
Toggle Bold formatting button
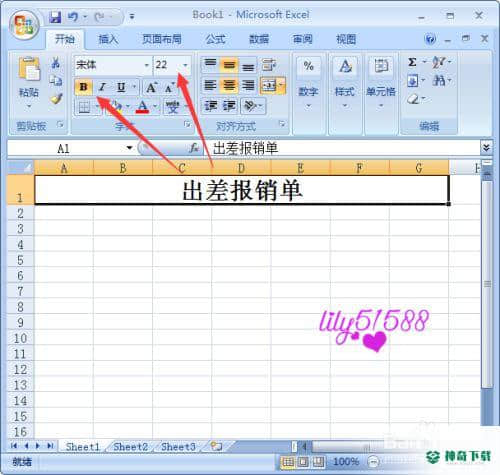(x=83, y=87)
